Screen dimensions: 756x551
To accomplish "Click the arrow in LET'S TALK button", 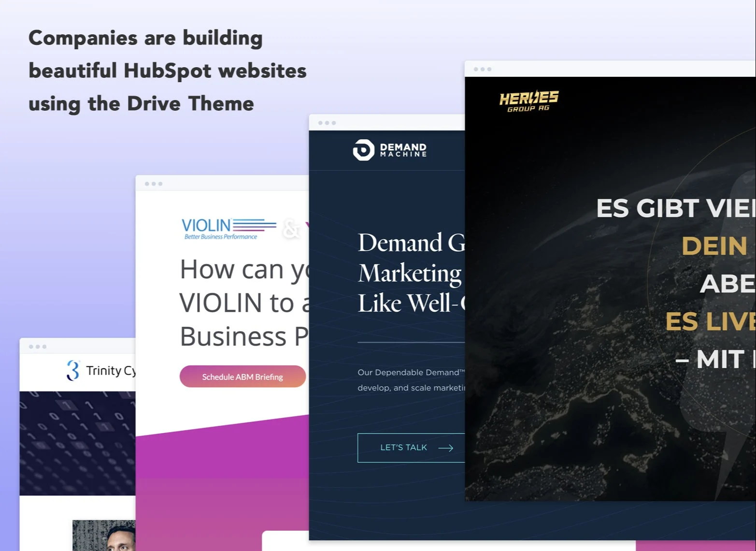I will (x=445, y=448).
